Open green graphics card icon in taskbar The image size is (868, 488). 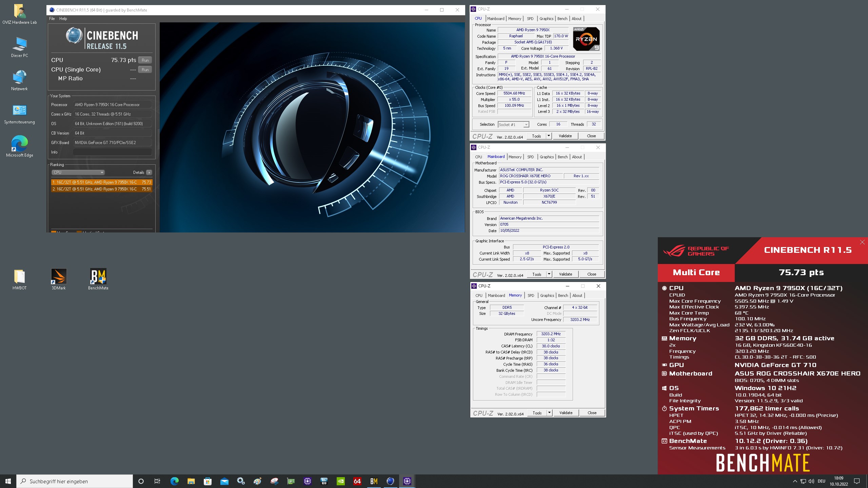291,481
